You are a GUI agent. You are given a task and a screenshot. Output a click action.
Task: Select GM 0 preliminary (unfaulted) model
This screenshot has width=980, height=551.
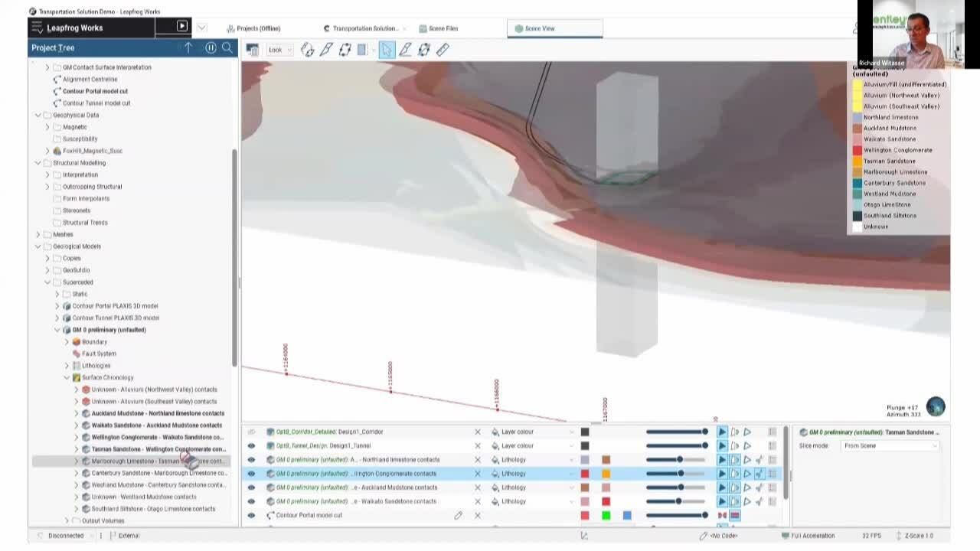tap(109, 330)
